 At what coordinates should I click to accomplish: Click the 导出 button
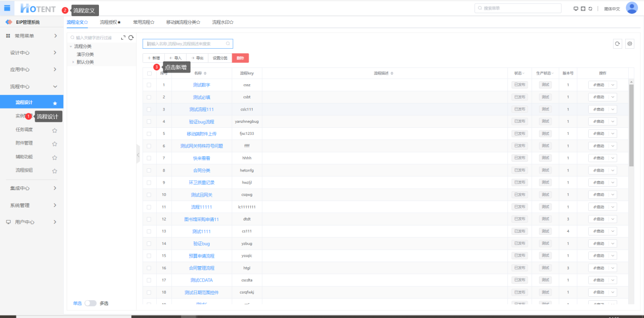click(x=197, y=58)
